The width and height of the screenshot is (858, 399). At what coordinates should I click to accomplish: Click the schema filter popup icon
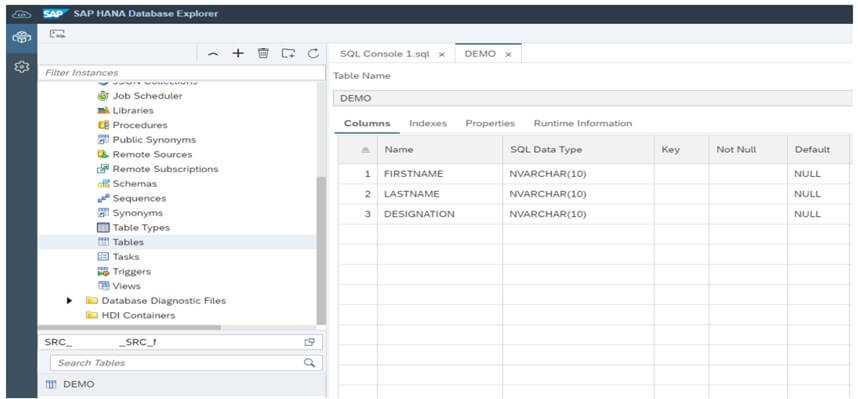pyautogui.click(x=310, y=342)
